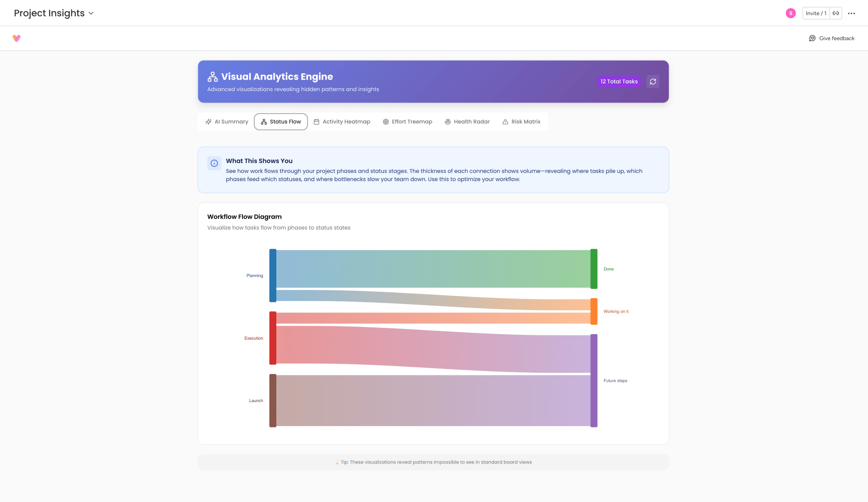The height and width of the screenshot is (502, 868).
Task: Click the heart logo icon
Action: [17, 38]
